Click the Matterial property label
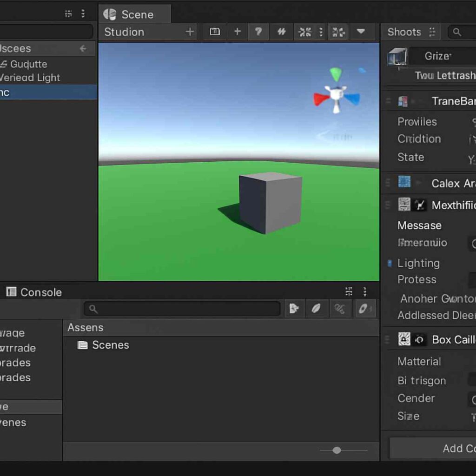The width and height of the screenshot is (476, 476). coord(419,361)
